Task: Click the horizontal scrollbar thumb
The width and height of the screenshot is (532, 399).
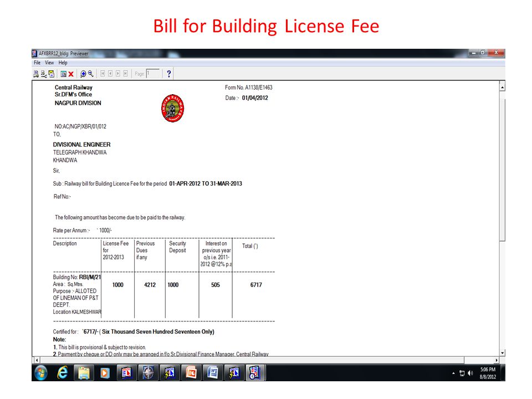Action: click(x=252, y=360)
